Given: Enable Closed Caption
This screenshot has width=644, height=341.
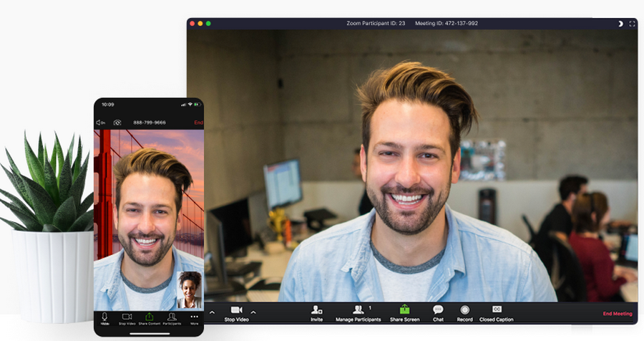Looking at the screenshot, I should 496,314.
